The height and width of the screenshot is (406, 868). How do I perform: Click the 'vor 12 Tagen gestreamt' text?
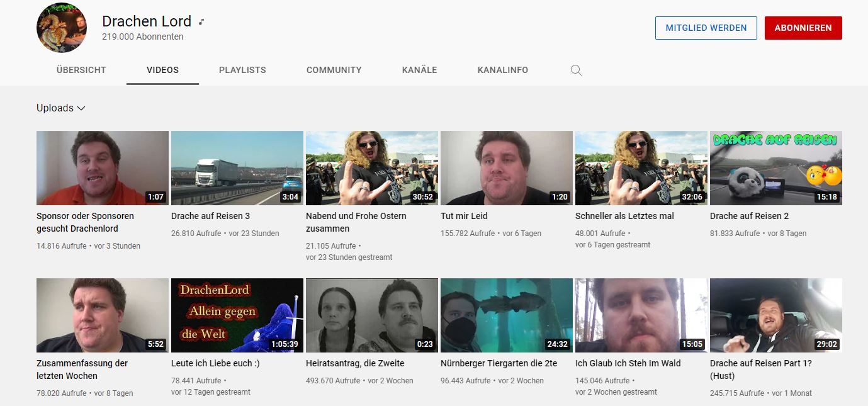(211, 392)
